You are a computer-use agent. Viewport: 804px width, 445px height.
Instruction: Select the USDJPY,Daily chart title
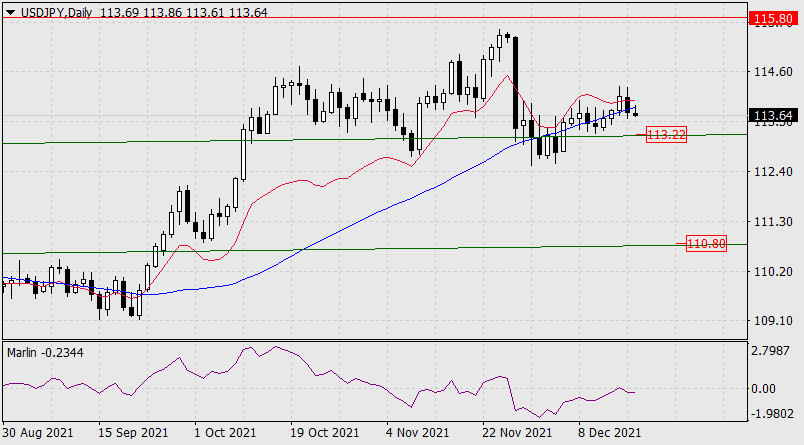(56, 12)
